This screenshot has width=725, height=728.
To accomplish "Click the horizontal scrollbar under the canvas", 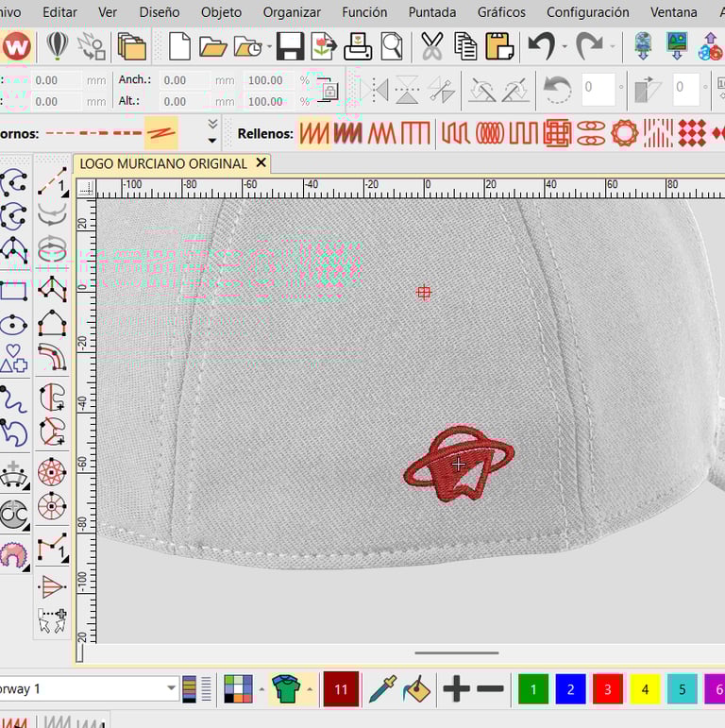I will pos(457,652).
